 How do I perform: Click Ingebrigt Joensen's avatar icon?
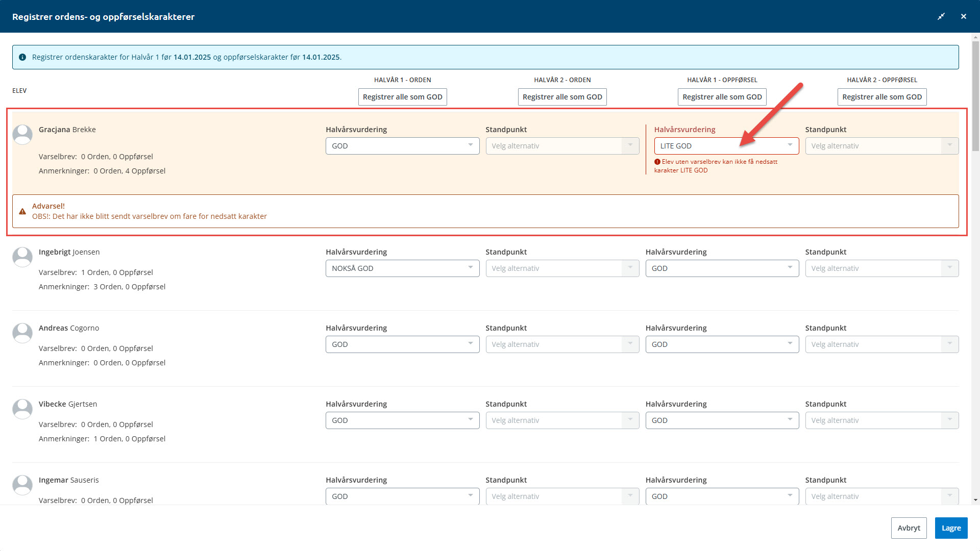tap(22, 257)
